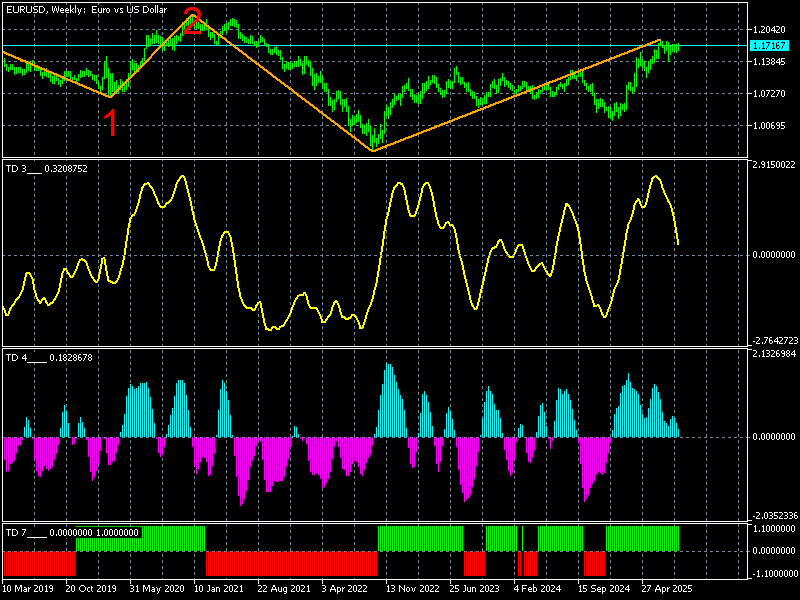This screenshot has width=800, height=600.
Task: Click the date label '20 Oct 2019'
Action: (x=91, y=589)
